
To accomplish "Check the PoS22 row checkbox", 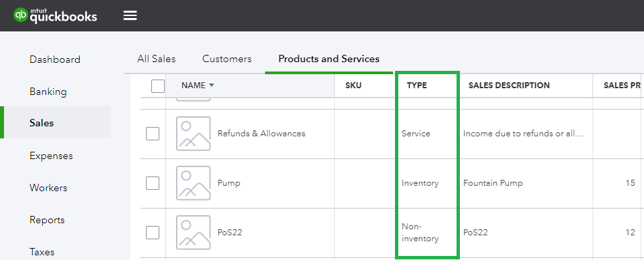I will (x=153, y=233).
